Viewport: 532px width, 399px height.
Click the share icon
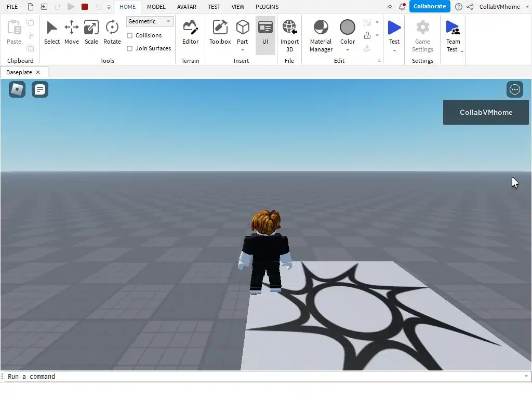point(470,7)
